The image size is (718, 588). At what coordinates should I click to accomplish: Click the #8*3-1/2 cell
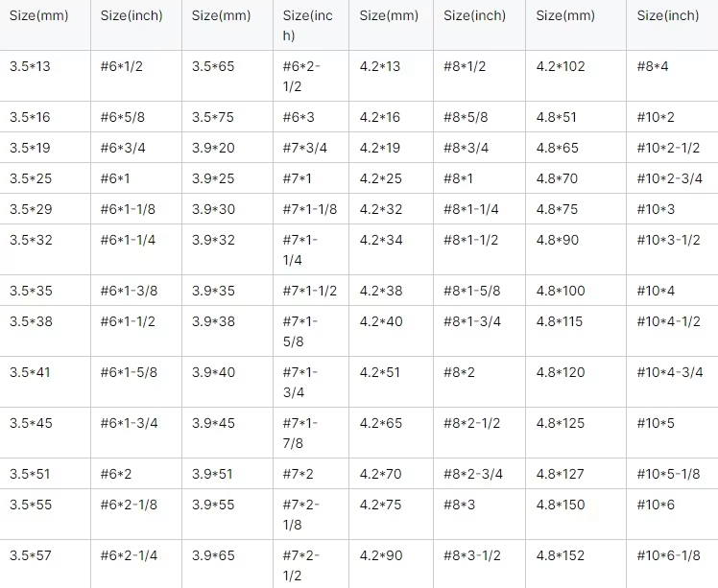point(471,554)
